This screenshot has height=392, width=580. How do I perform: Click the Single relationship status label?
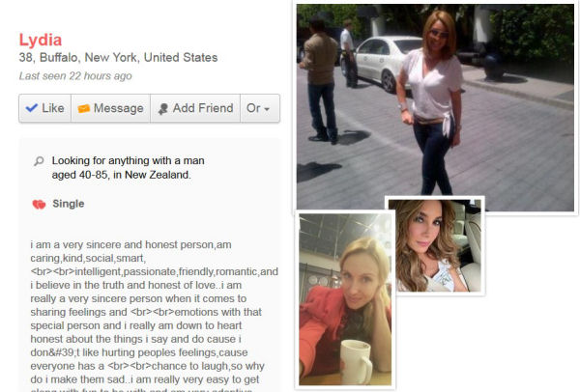(69, 204)
